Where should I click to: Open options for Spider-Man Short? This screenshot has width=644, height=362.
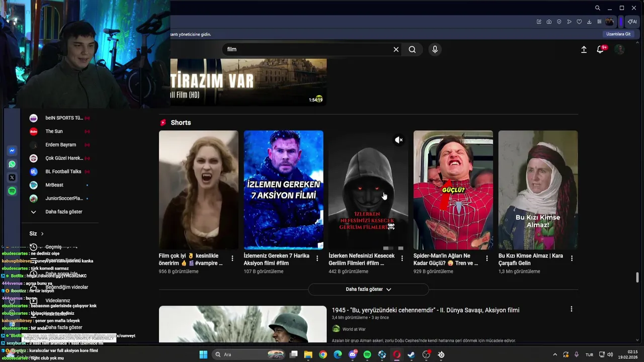487,258
